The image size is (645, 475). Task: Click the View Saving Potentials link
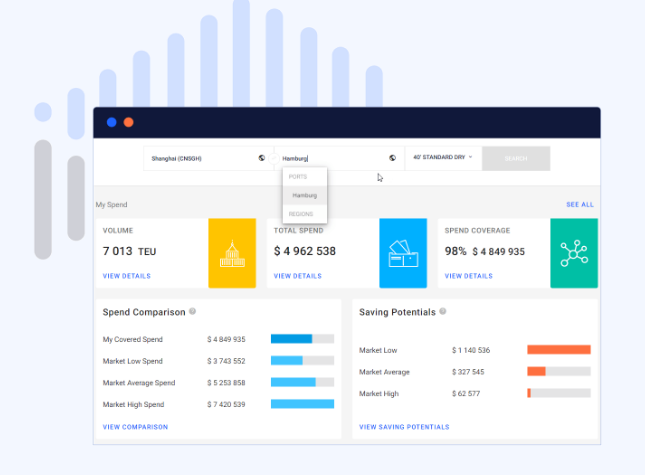404,427
